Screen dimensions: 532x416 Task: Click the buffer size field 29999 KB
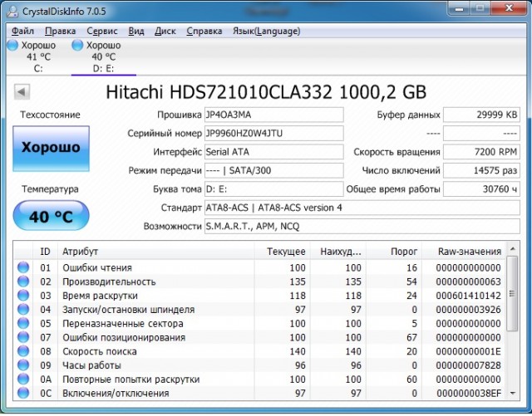point(481,115)
